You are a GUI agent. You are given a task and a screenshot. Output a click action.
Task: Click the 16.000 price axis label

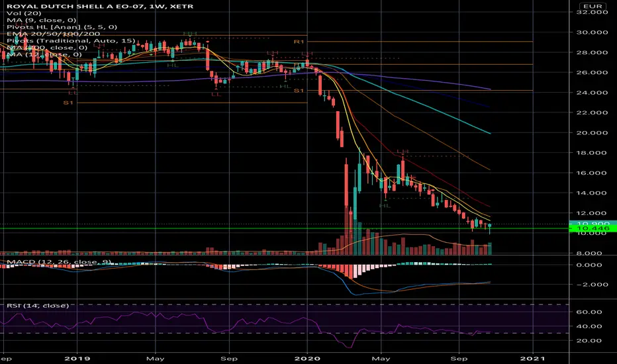click(593, 173)
